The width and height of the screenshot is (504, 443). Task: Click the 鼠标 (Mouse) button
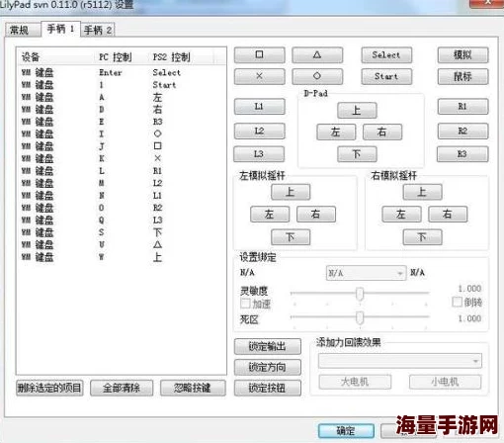click(x=462, y=76)
